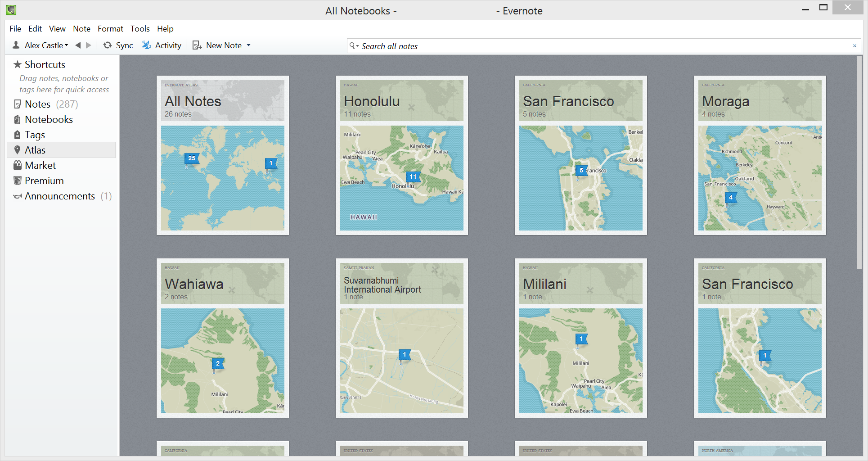Image resolution: width=868 pixels, height=461 pixels.
Task: Open the Format menu
Action: coord(110,28)
